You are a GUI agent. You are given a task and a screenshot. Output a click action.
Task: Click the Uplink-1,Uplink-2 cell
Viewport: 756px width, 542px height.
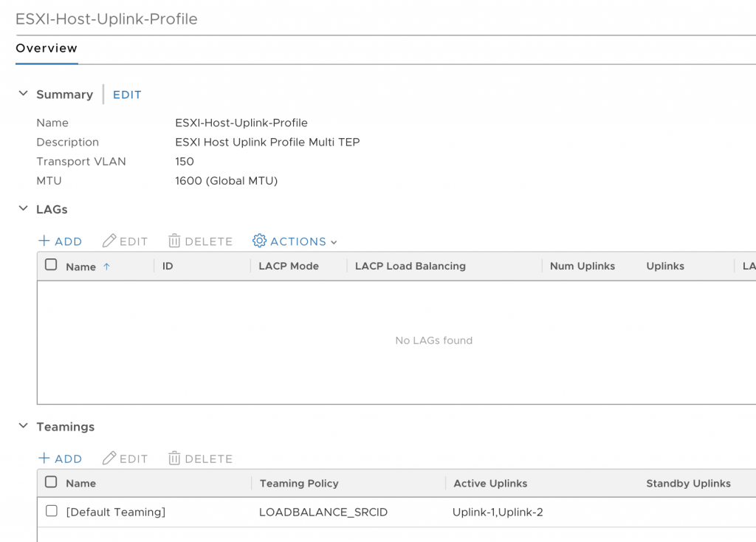[498, 512]
